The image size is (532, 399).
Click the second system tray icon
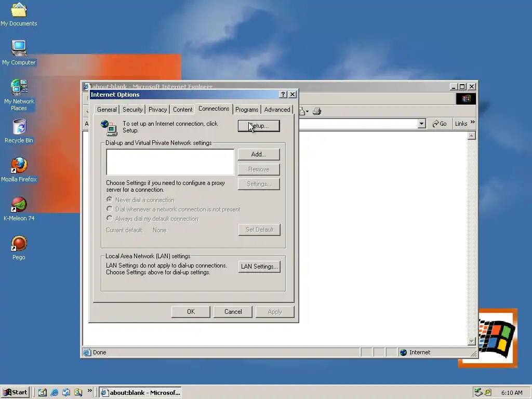click(x=487, y=392)
